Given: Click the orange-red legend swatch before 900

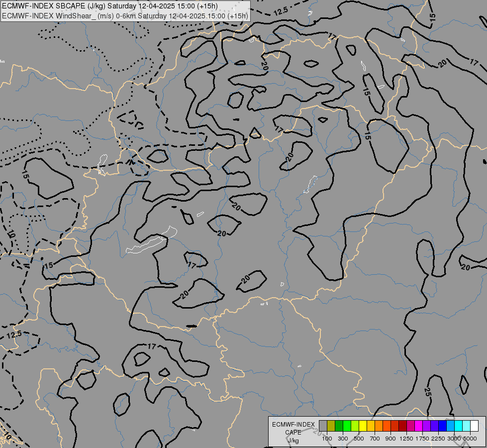Looking at the screenshot, I should click(387, 426).
